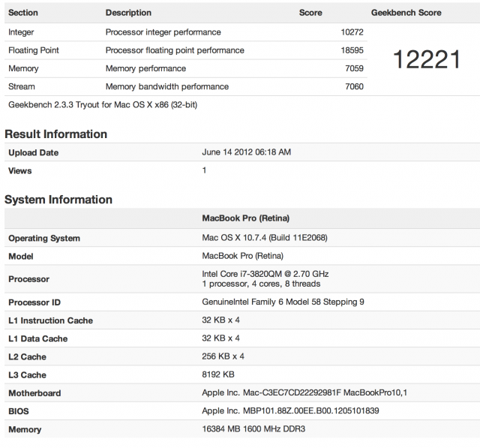
Task: Select the Memory label in System Information
Action: coord(25,430)
